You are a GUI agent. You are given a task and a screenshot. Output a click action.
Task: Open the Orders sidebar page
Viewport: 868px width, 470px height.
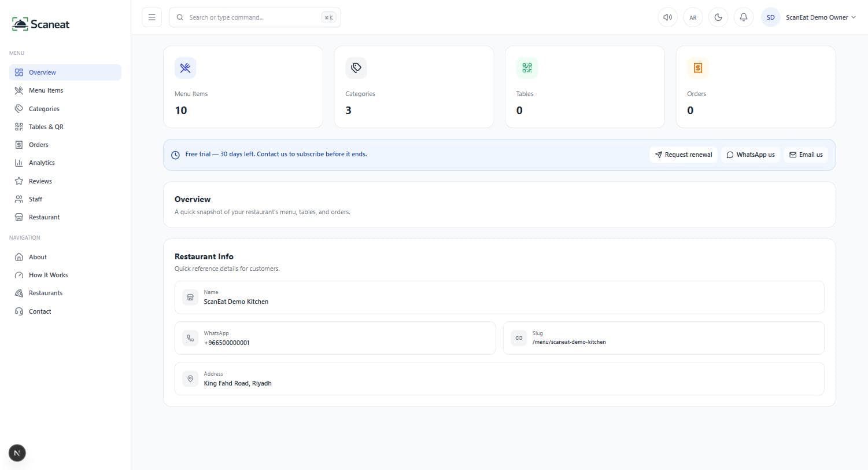[65, 145]
